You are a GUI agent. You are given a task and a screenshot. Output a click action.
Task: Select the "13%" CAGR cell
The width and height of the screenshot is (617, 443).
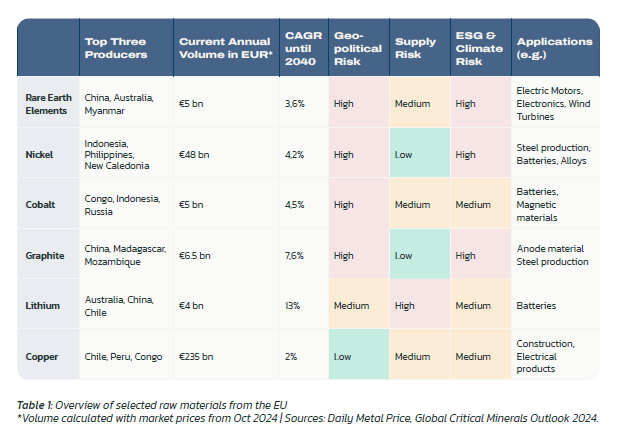[293, 305]
